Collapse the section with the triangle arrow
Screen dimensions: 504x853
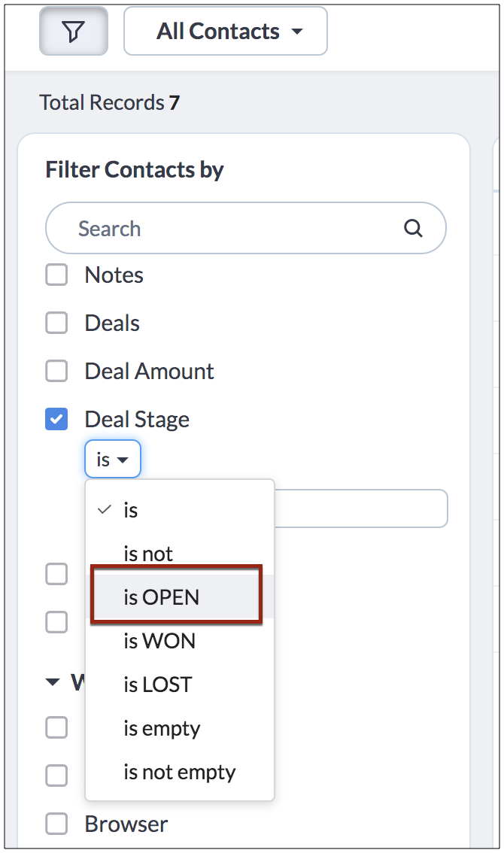pos(52,682)
